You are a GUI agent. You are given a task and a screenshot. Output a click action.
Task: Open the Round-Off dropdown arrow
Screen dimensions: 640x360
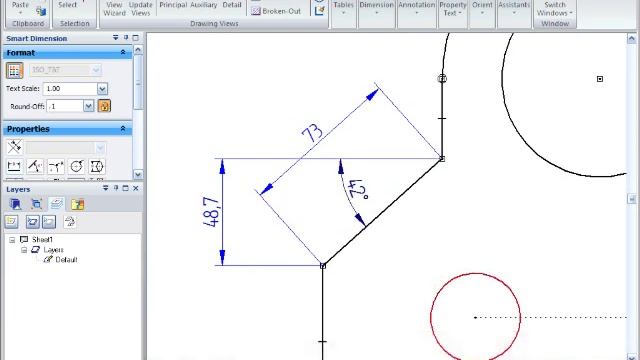click(89, 106)
